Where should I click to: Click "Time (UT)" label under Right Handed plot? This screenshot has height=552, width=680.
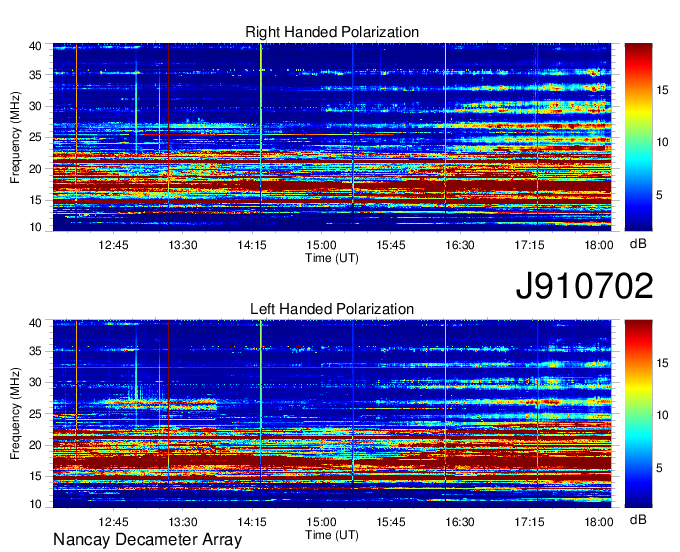[x=332, y=258]
